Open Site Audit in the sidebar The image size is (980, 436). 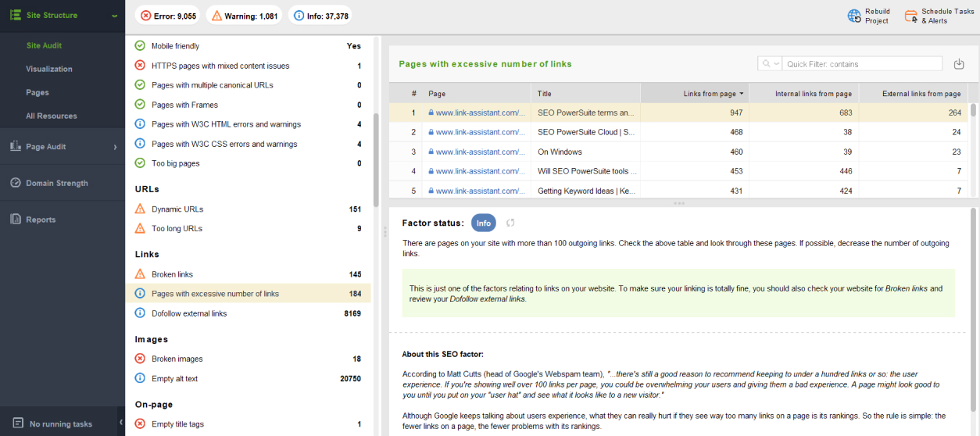click(44, 45)
